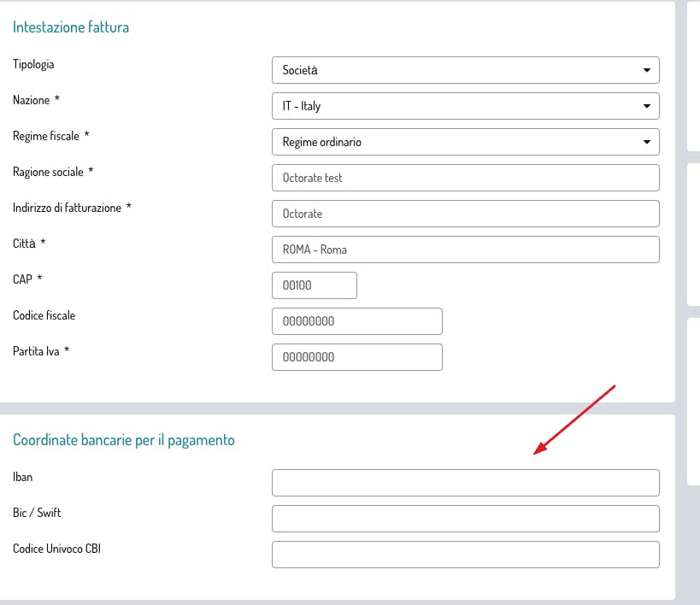Click the CAP input showing 00100

coord(315,285)
